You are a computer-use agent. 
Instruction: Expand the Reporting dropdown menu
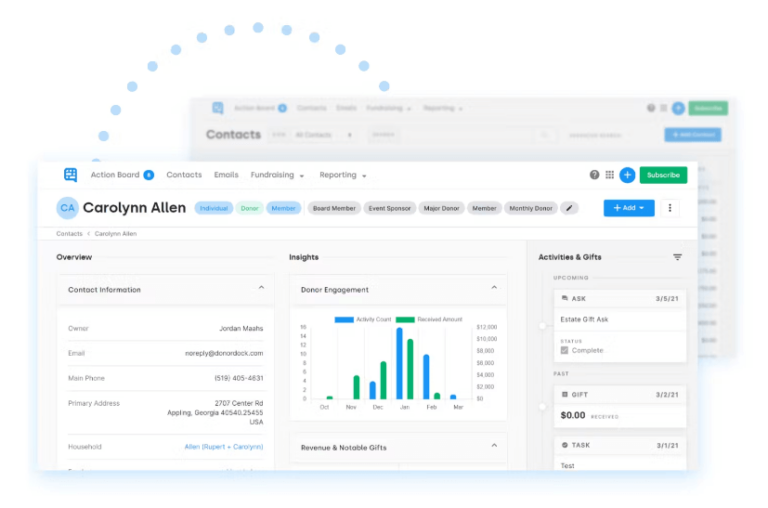coord(343,175)
